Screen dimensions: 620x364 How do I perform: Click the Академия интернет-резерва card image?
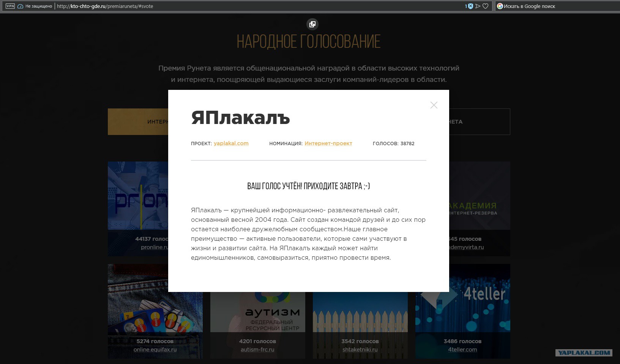pyautogui.click(x=480, y=196)
